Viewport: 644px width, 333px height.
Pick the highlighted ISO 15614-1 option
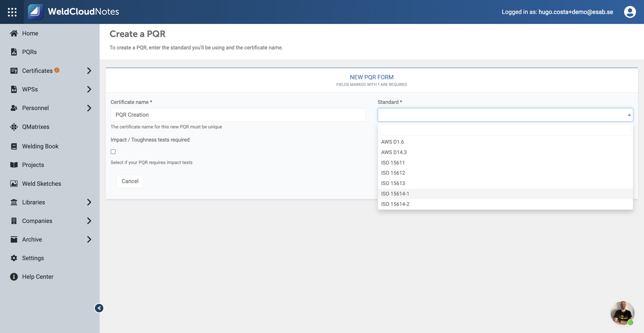(x=505, y=194)
